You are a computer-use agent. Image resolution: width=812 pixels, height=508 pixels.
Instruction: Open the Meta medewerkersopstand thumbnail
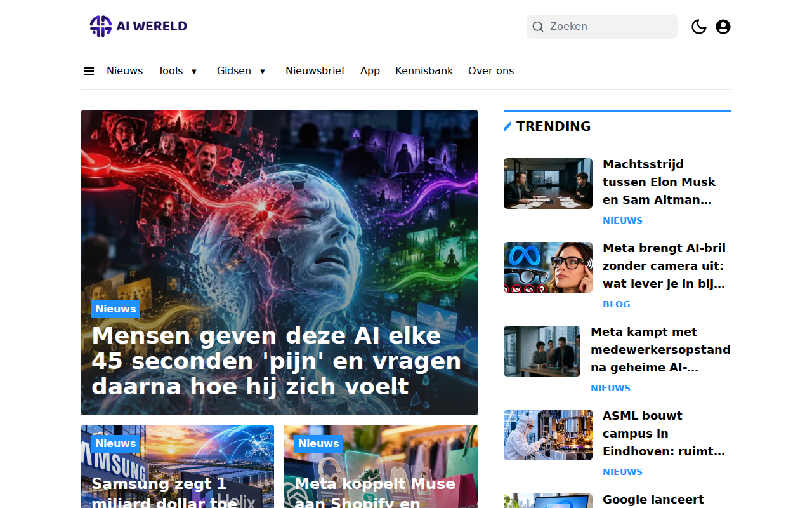pos(542,351)
